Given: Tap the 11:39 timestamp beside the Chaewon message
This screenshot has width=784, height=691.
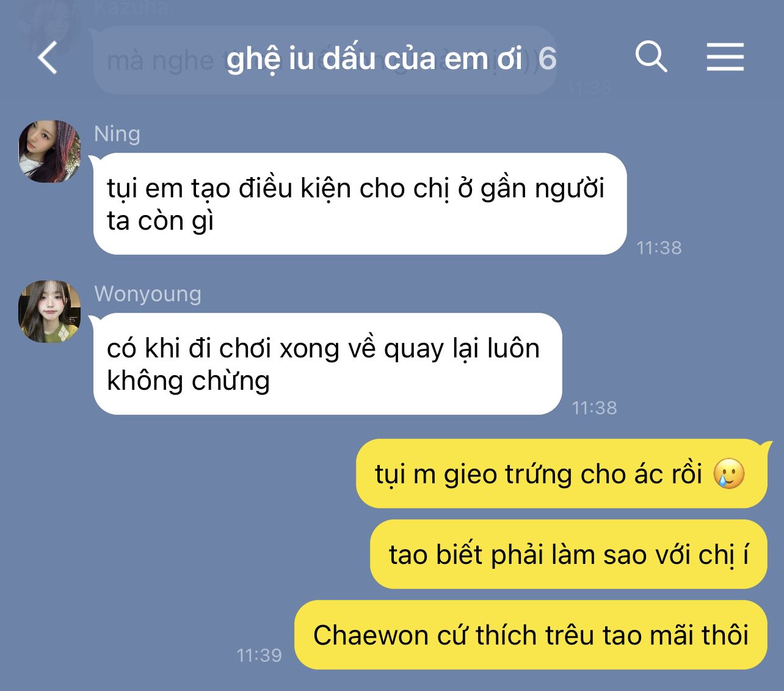Looking at the screenshot, I should (x=260, y=656).
